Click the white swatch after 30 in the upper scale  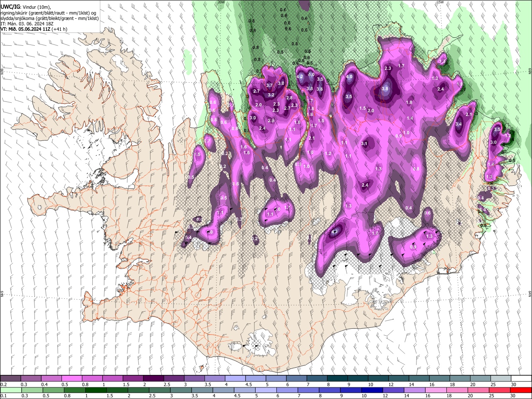click(x=521, y=379)
